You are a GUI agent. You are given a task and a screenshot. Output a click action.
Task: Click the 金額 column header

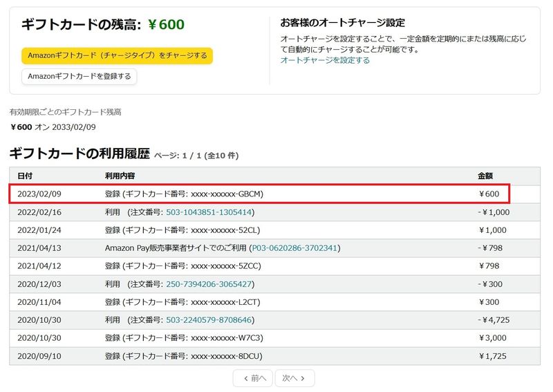486,176
